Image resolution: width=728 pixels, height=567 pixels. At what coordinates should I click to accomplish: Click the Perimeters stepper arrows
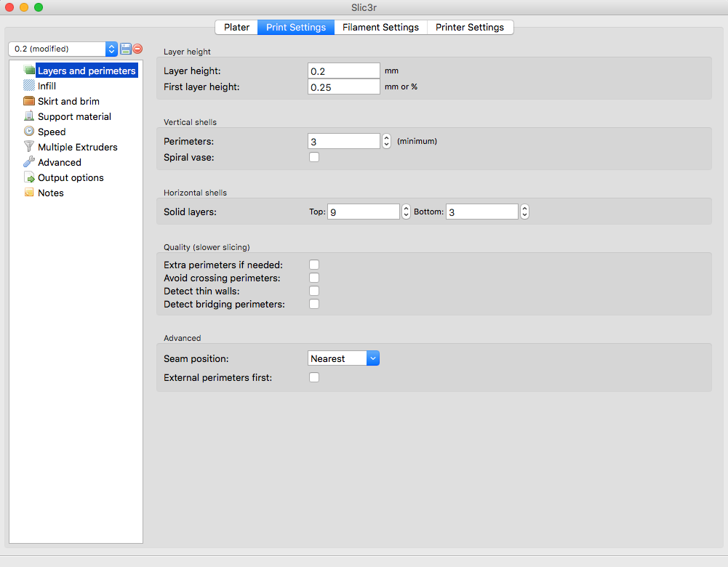pos(386,141)
